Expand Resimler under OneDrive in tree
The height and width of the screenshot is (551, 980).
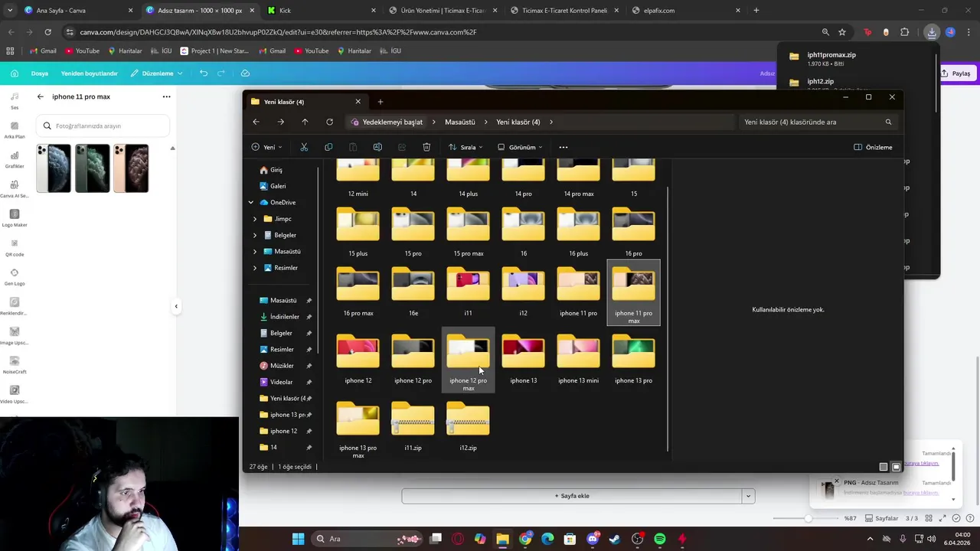(255, 268)
